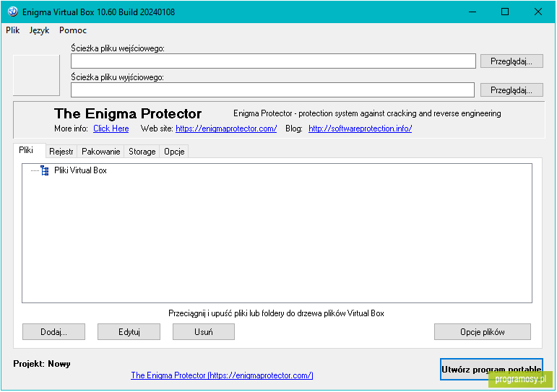The height and width of the screenshot is (392, 557).
Task: Open the Pomoc menu
Action: [x=73, y=30]
